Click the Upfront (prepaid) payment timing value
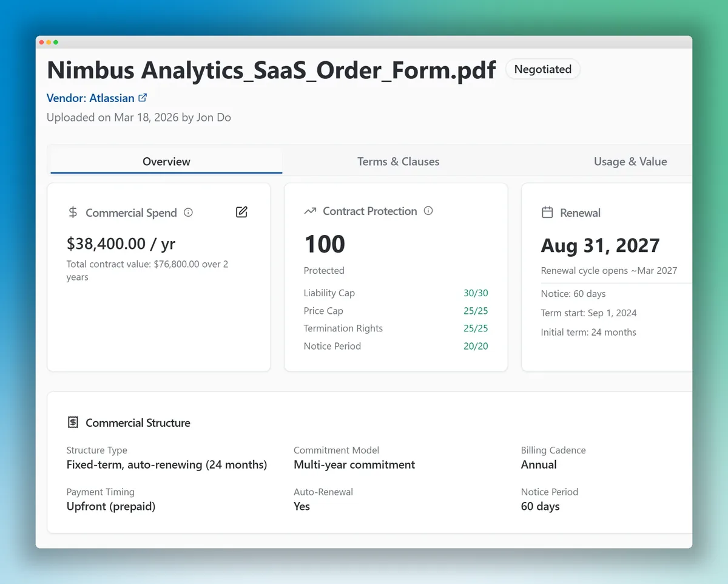This screenshot has width=728, height=584. pyautogui.click(x=111, y=506)
